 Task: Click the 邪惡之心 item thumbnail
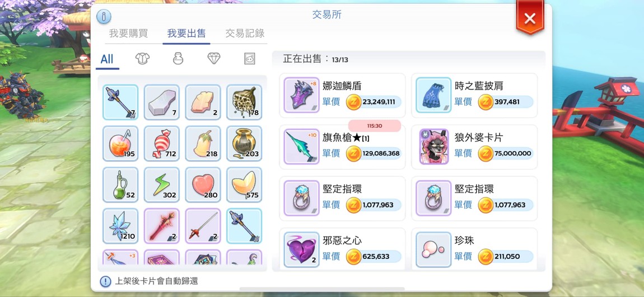pos(301,250)
